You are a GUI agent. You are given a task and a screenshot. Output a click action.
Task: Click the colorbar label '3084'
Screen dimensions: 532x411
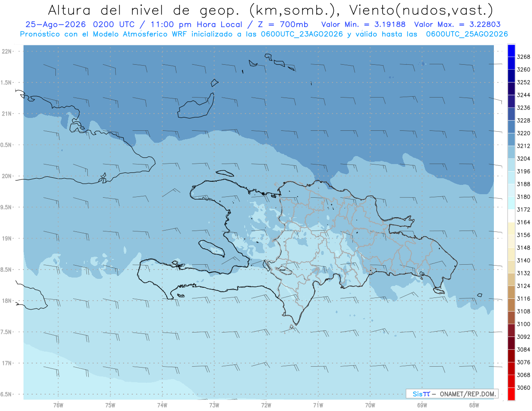[x=524, y=350]
